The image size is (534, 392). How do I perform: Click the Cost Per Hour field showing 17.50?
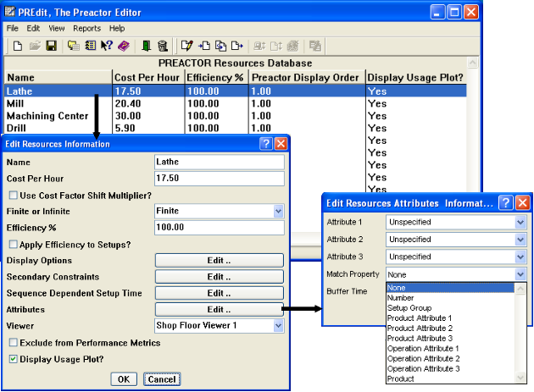220,179
